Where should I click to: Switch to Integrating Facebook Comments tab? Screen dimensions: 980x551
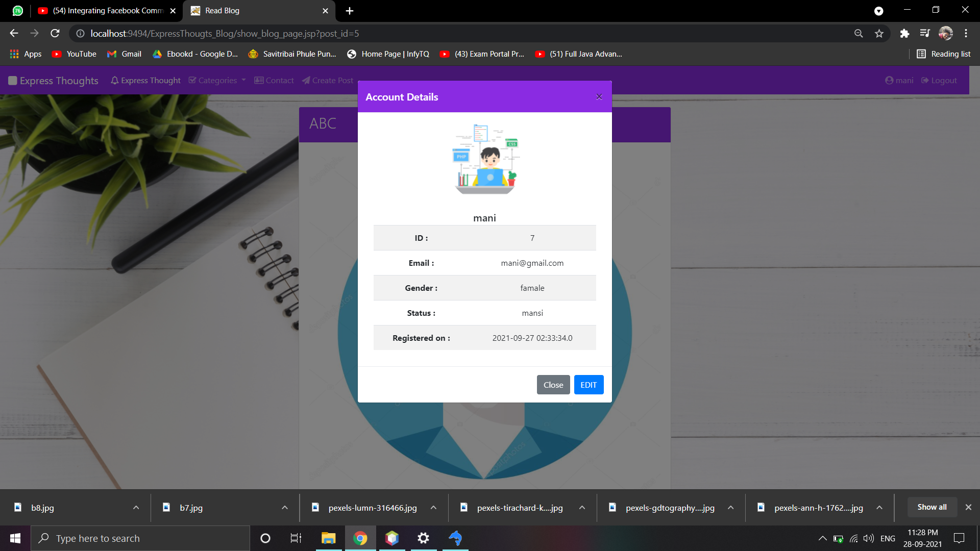click(107, 11)
